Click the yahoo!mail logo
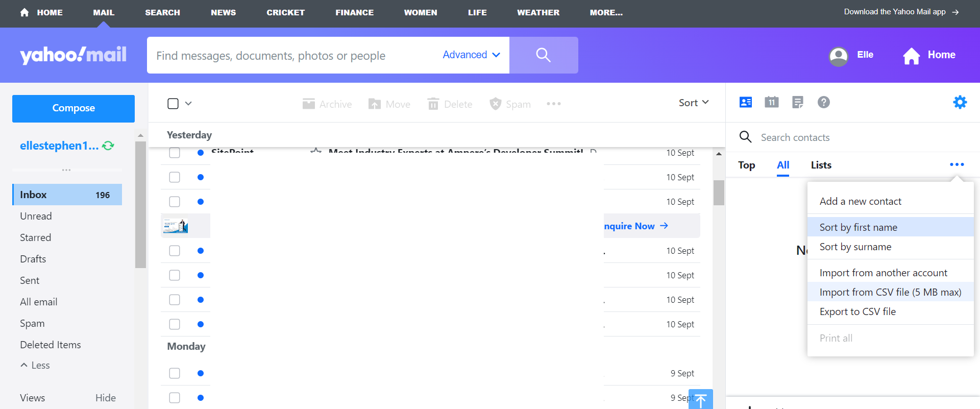Image resolution: width=980 pixels, height=409 pixels. click(73, 55)
